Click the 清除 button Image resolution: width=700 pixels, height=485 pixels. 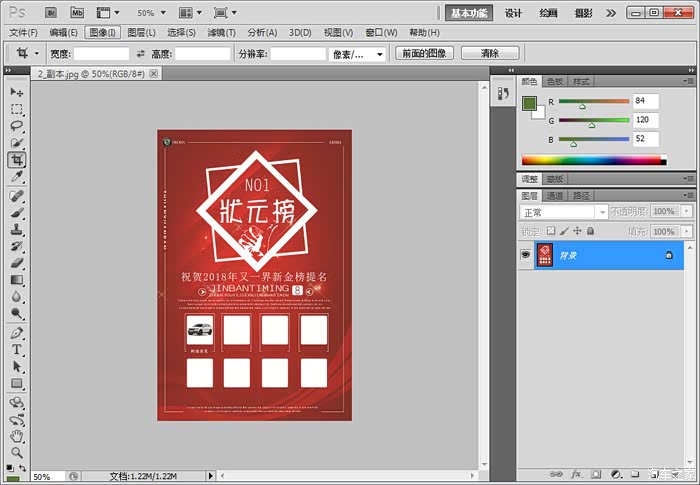pyautogui.click(x=490, y=53)
